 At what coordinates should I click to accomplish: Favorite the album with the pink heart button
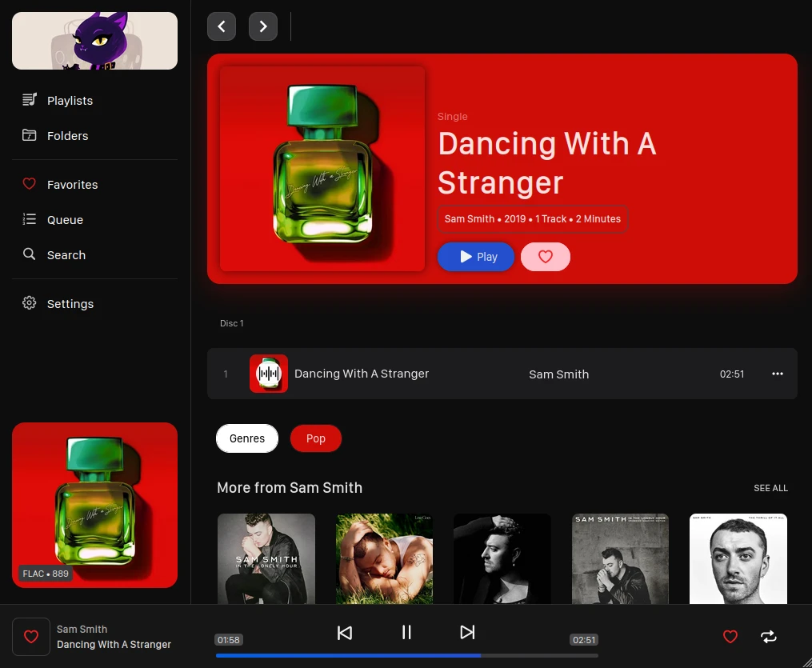pos(546,257)
